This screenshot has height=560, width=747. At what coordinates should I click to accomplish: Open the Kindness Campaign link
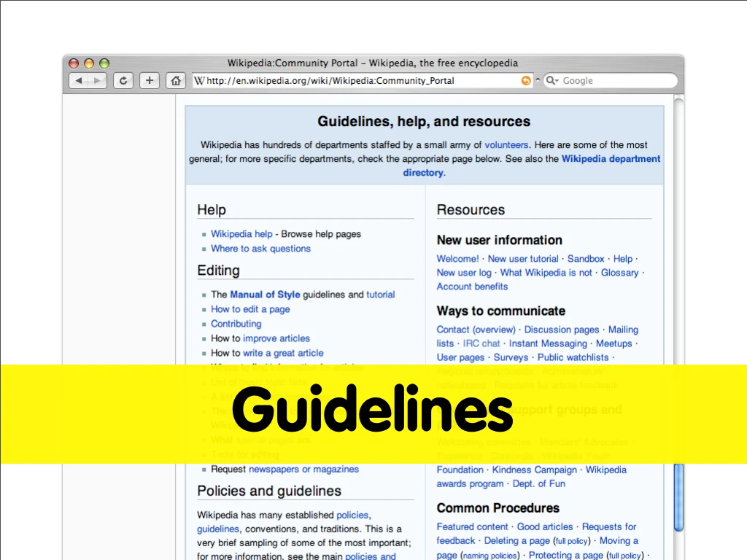[x=534, y=470]
